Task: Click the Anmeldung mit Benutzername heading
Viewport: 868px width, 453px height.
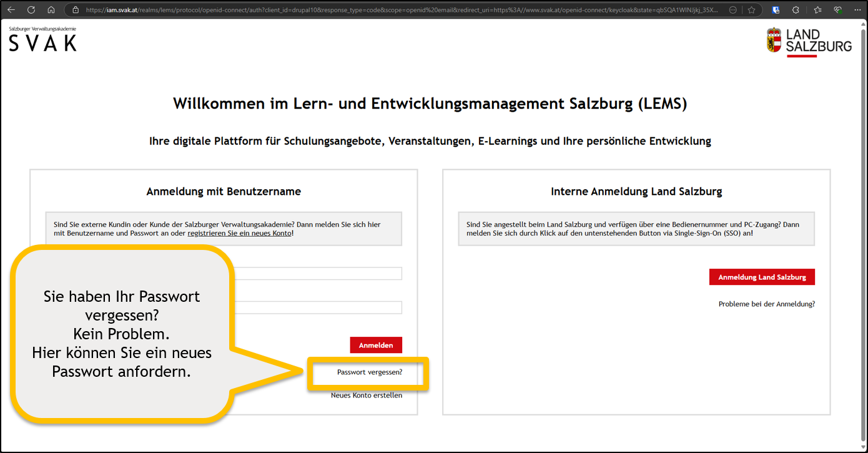Action: (224, 192)
